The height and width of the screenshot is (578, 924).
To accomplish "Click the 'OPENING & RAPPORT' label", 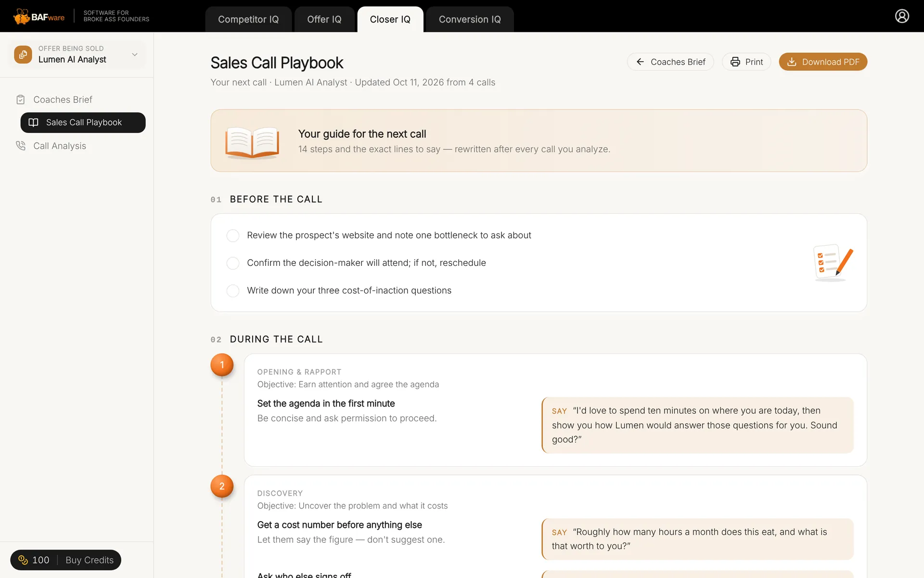I will [x=299, y=372].
